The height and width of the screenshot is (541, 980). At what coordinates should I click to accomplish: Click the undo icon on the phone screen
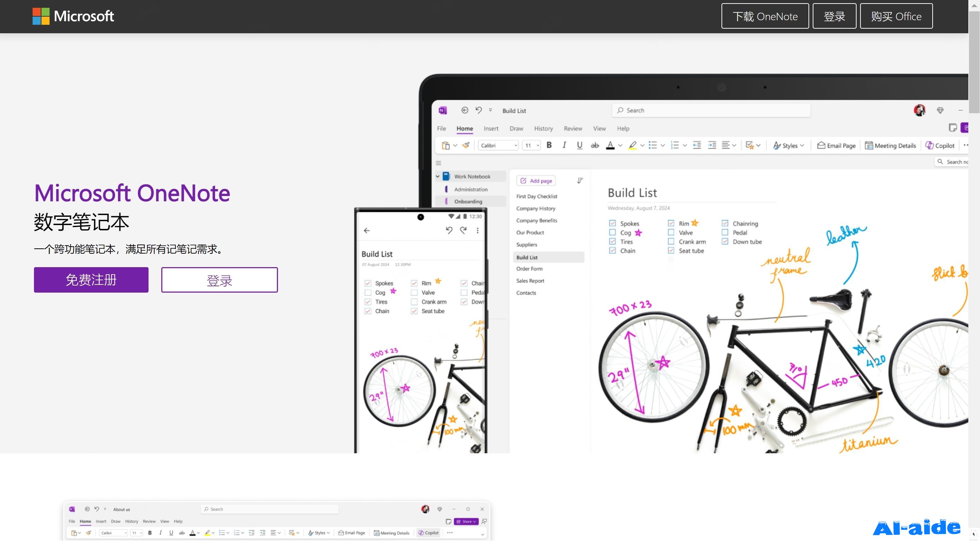point(449,230)
